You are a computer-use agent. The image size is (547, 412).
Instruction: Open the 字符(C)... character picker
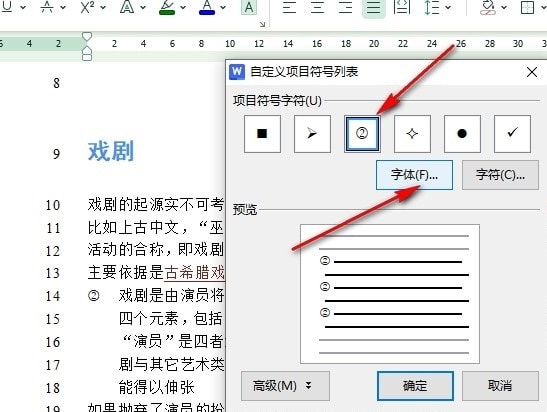tap(500, 175)
